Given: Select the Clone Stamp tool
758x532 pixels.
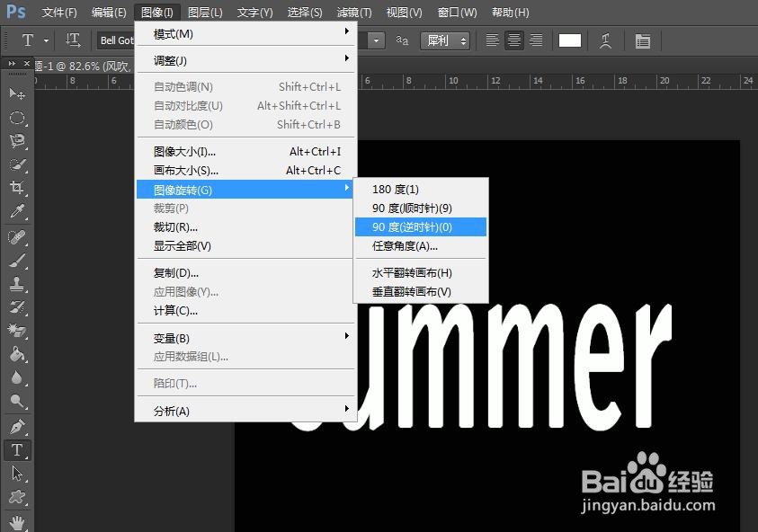Looking at the screenshot, I should tap(17, 284).
